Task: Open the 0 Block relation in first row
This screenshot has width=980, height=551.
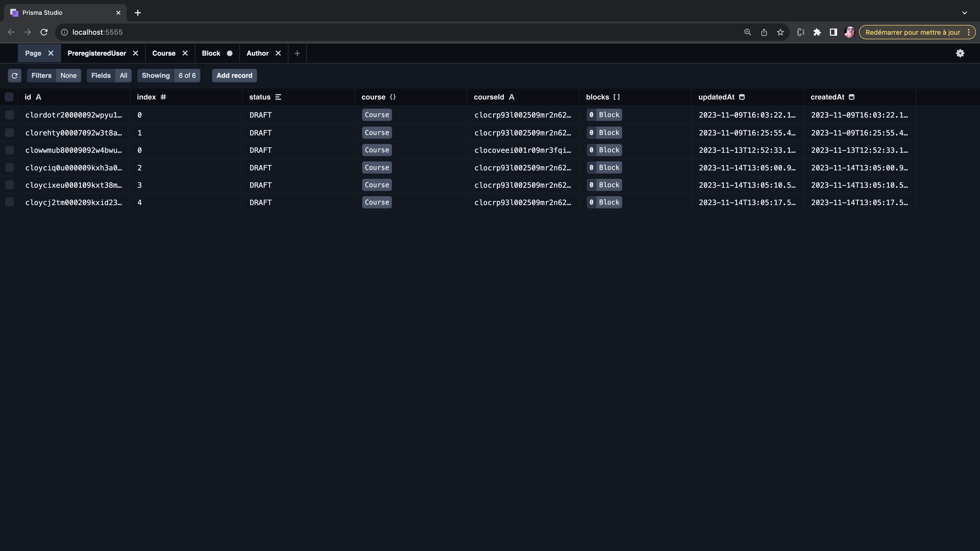Action: tap(604, 115)
